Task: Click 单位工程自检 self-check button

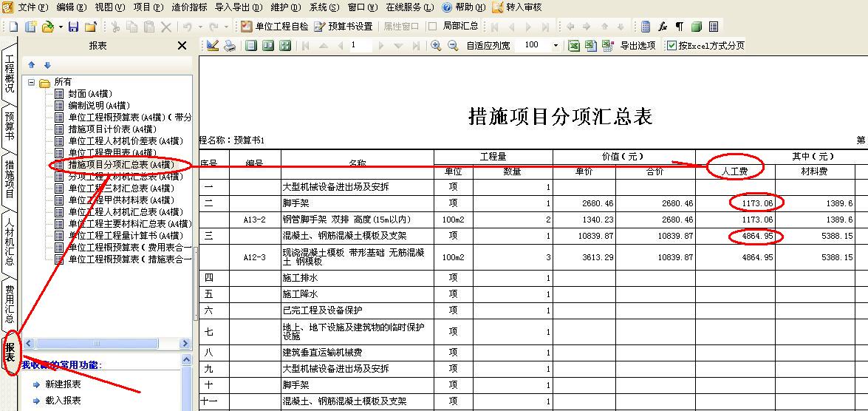Action: pos(275,27)
